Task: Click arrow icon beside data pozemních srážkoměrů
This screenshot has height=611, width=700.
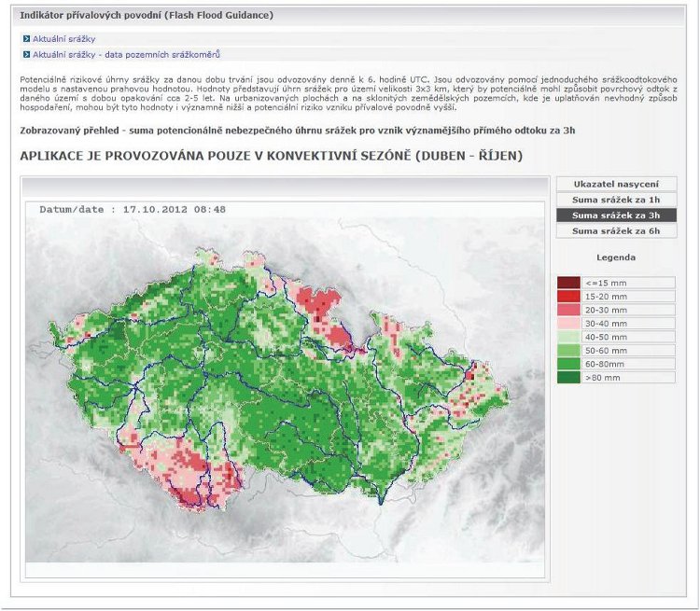Action: tap(26, 55)
